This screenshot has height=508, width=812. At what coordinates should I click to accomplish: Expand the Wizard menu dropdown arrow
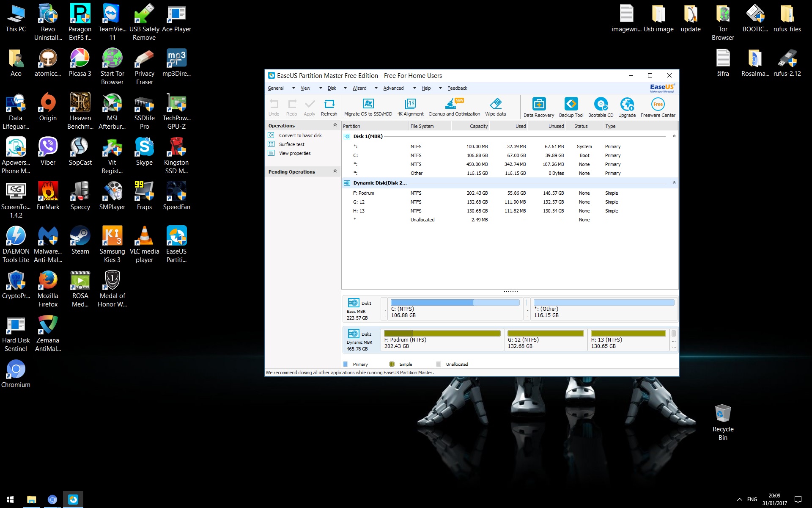point(376,88)
